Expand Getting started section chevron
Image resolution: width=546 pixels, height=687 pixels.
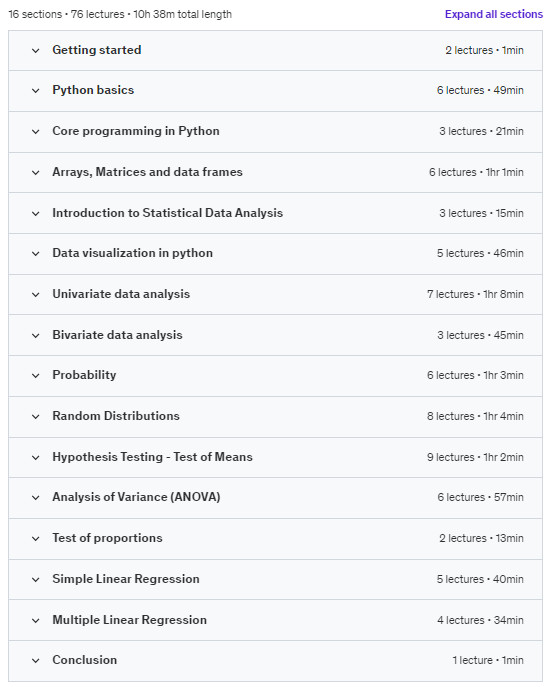(x=35, y=51)
